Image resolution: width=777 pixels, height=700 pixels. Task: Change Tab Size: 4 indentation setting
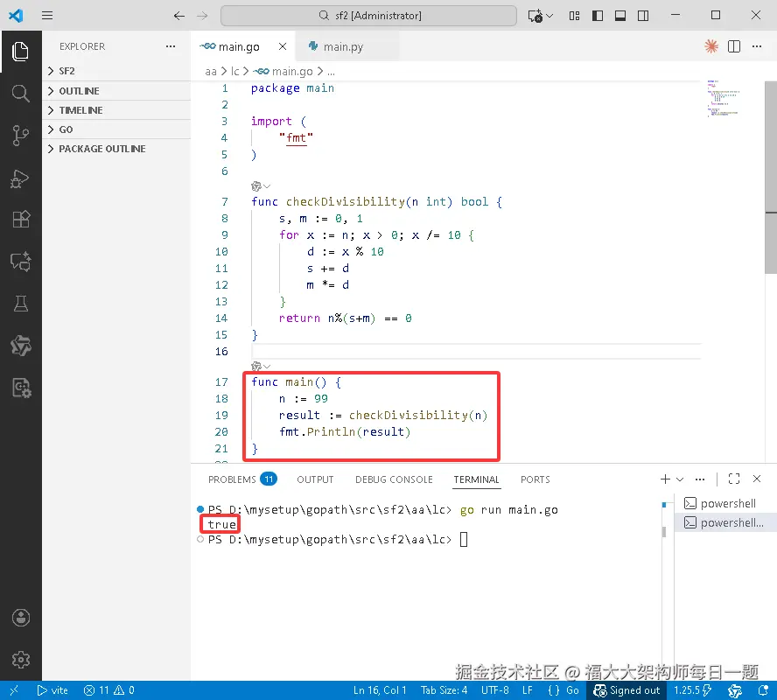pos(444,690)
